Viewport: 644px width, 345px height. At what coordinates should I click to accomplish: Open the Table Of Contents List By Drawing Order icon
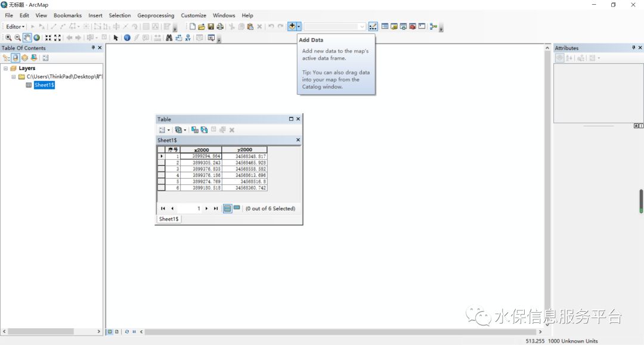(x=6, y=57)
